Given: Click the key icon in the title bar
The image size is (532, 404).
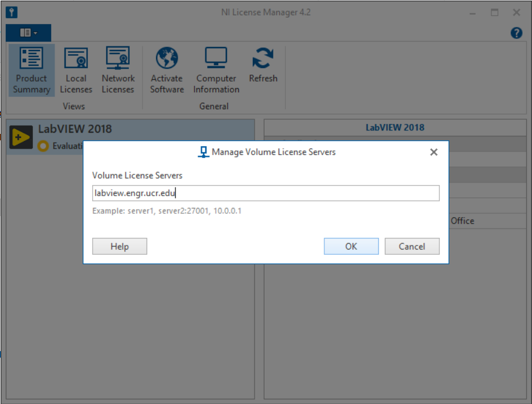Looking at the screenshot, I should (x=12, y=12).
